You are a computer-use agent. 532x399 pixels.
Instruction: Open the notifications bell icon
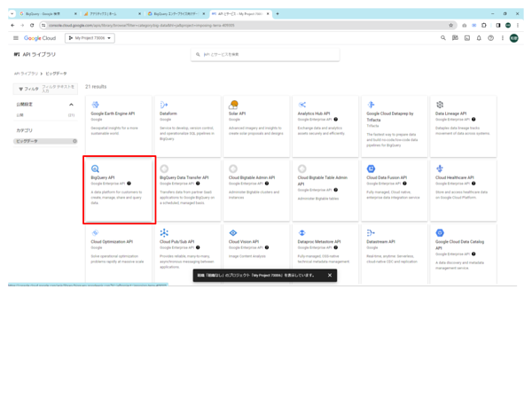point(479,38)
